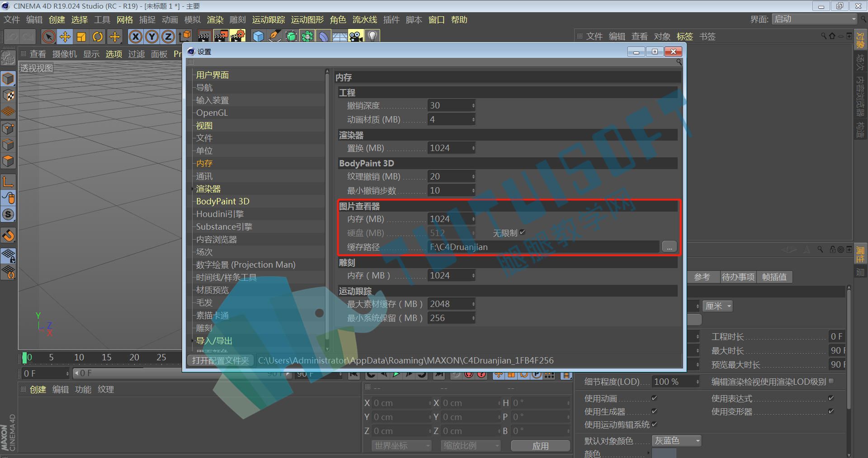The height and width of the screenshot is (458, 868).
Task: Select the Rotate tool icon
Action: pos(98,37)
